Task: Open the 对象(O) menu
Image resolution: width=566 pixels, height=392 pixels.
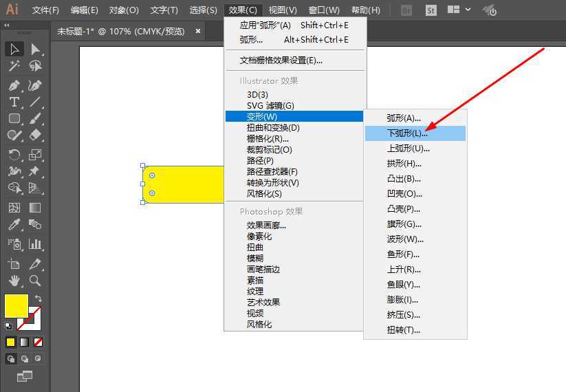Action: pos(124,10)
